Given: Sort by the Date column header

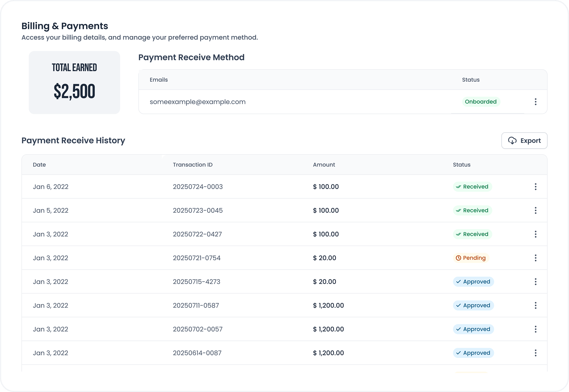Looking at the screenshot, I should [x=39, y=165].
